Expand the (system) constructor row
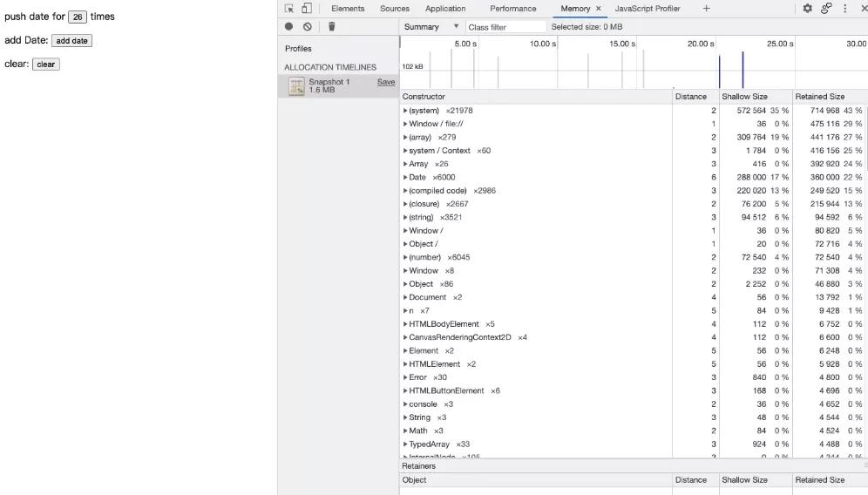 pos(405,111)
